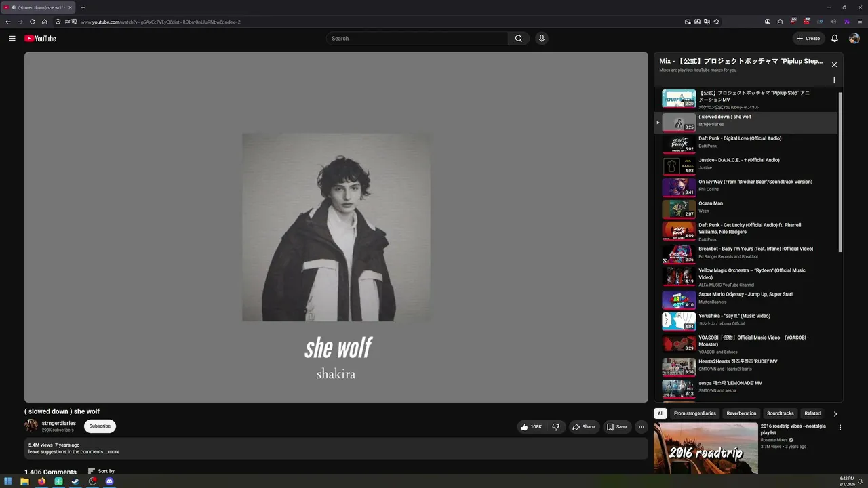Share the she wolf video
This screenshot has height=488, width=868.
click(583, 427)
